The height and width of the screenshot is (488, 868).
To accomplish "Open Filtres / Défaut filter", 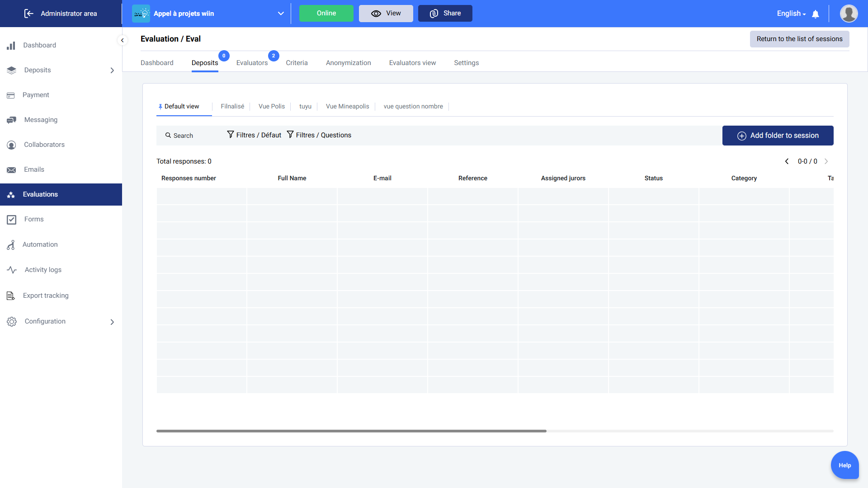I will click(x=254, y=135).
